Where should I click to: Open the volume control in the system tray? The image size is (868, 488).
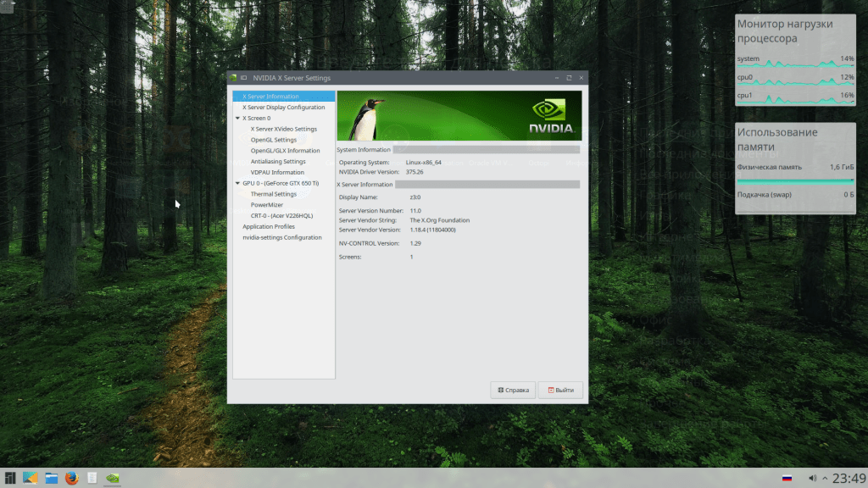tap(812, 478)
